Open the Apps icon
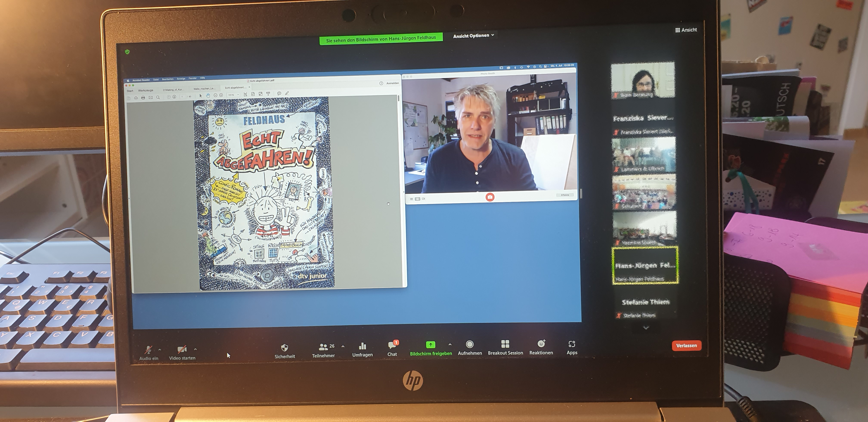868x422 pixels. [x=572, y=344]
